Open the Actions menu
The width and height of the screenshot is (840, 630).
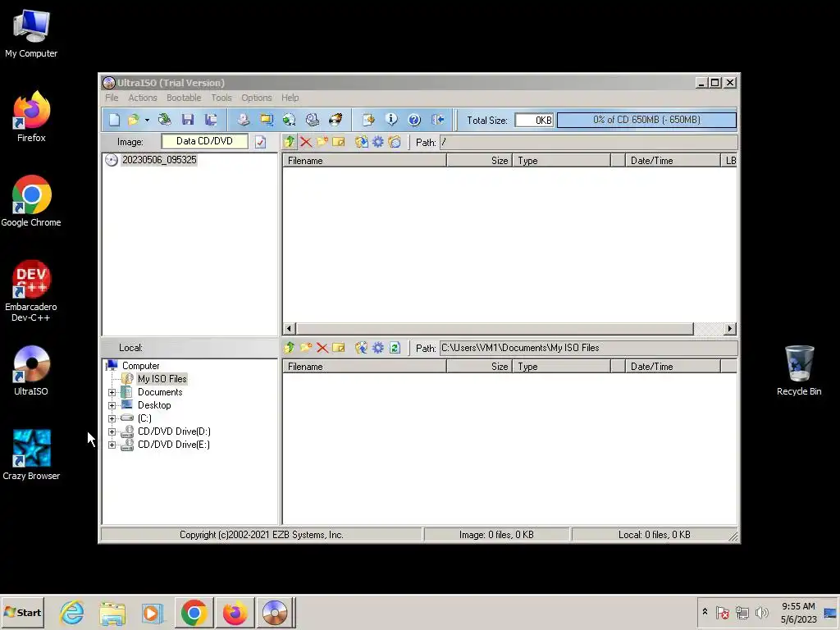(143, 98)
